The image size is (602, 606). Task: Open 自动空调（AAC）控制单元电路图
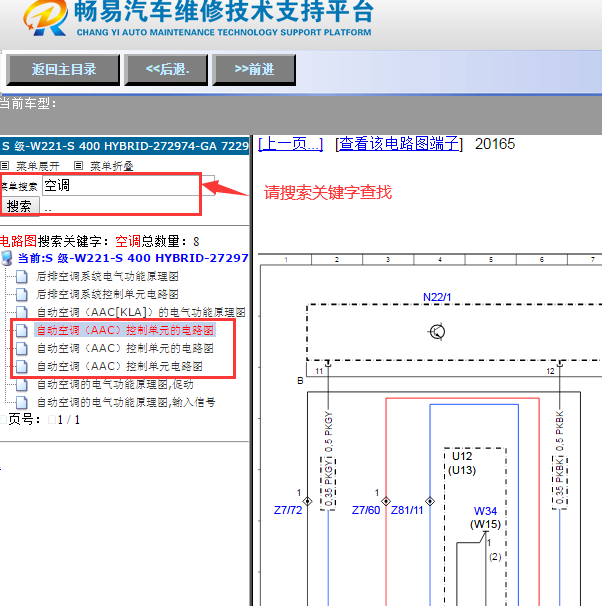pyautogui.click(x=120, y=366)
